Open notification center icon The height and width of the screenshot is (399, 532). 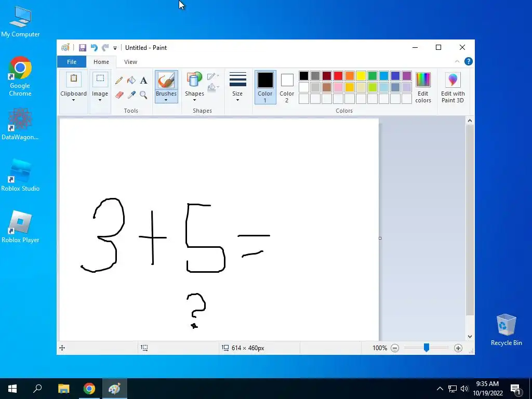515,389
